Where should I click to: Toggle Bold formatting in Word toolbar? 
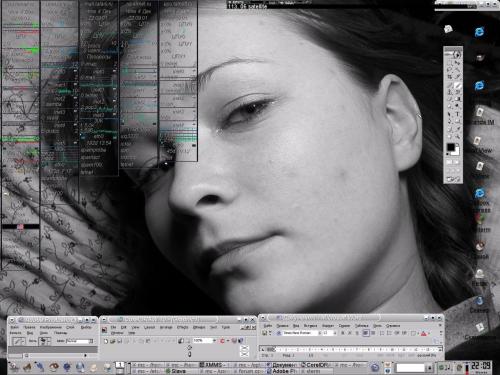click(x=343, y=333)
